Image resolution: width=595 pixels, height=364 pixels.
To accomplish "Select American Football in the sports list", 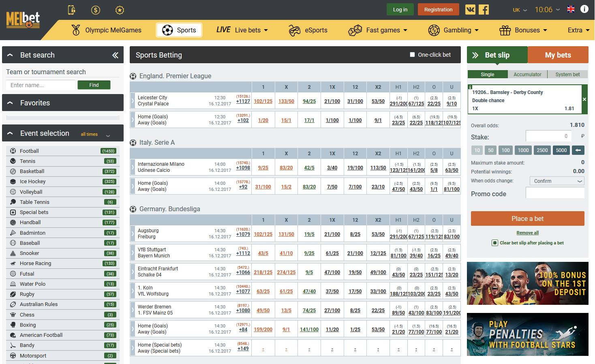I will pos(63,335).
